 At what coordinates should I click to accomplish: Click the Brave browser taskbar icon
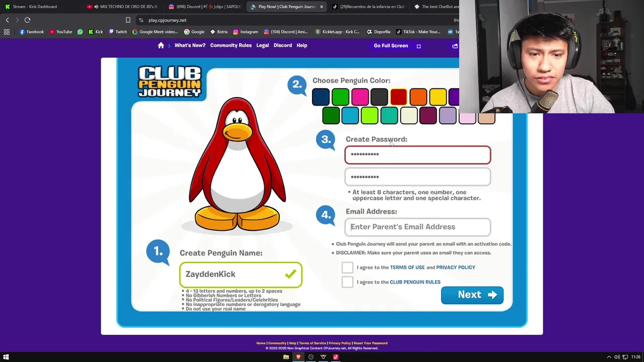pos(298,357)
